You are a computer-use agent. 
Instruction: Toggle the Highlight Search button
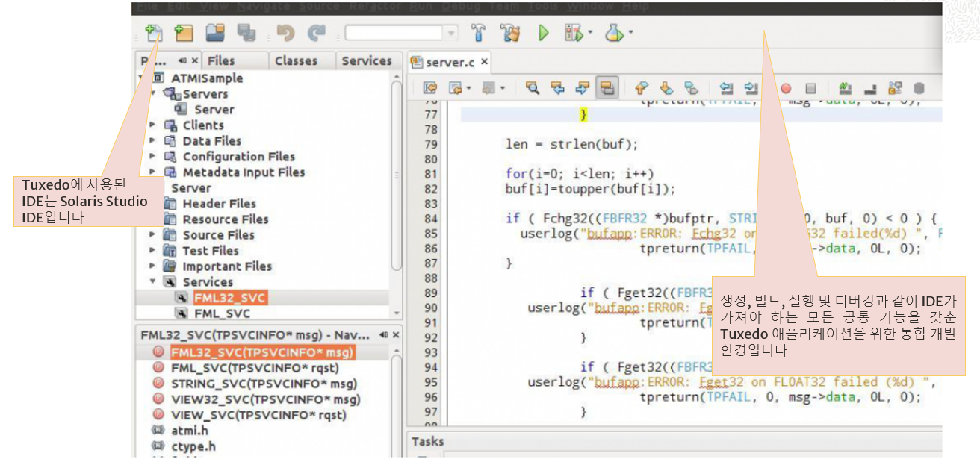607,88
